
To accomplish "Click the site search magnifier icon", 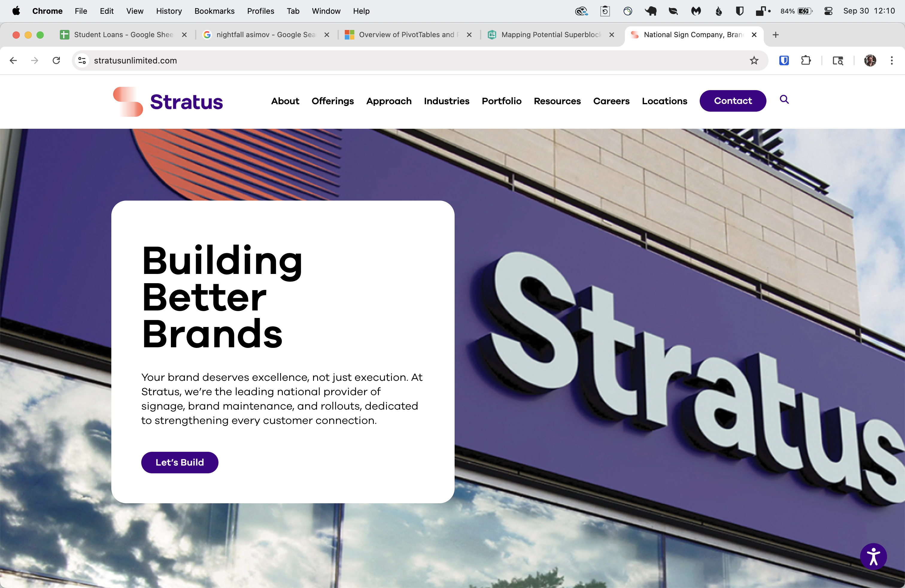I will click(784, 100).
